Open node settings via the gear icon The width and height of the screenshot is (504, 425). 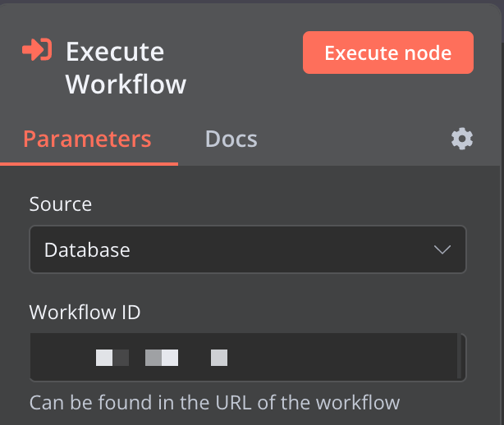click(462, 139)
